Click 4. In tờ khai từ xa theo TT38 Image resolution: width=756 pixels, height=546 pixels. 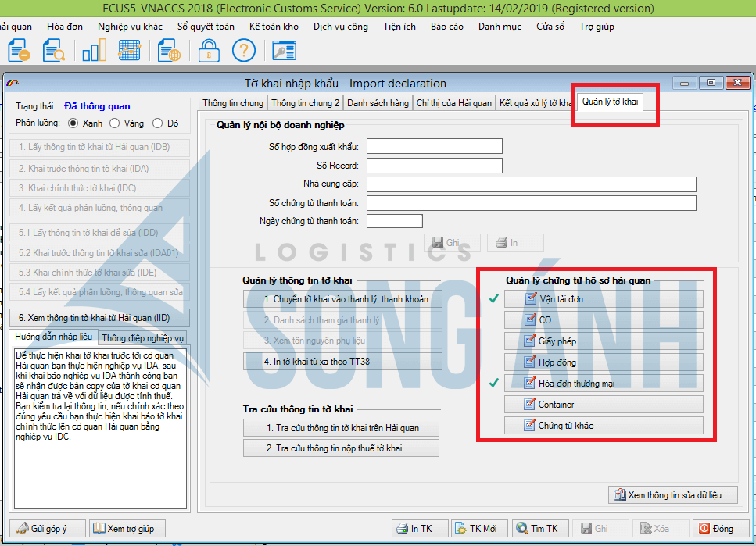point(342,362)
